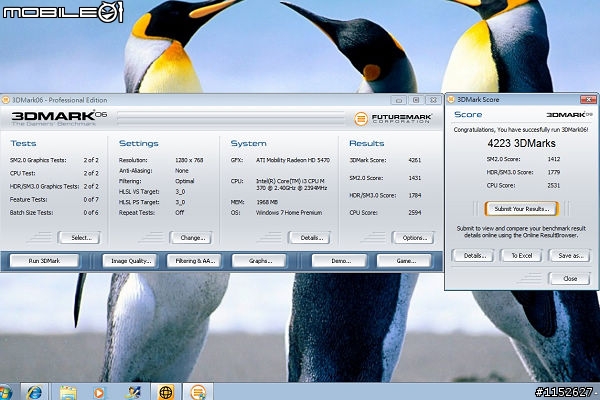
Task: Click the 4223 3DMarks score text
Action: (521, 143)
